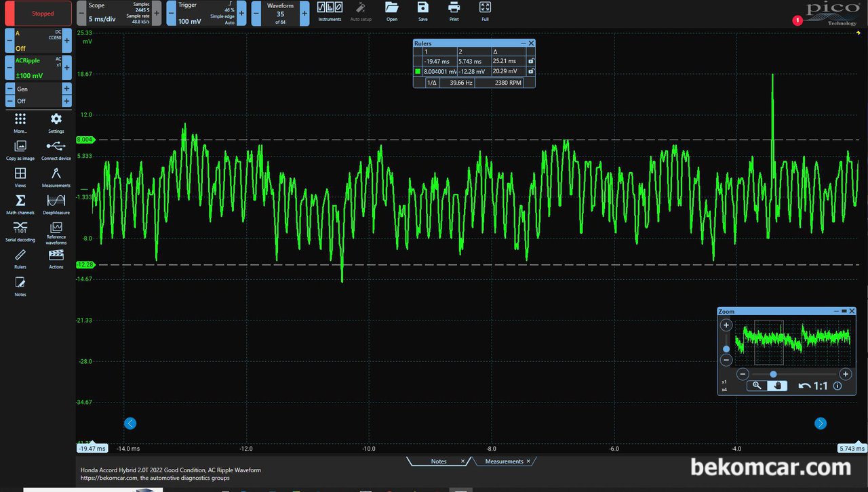Viewport: 868px width, 492px height.
Task: Save the current waveform
Action: click(x=423, y=10)
